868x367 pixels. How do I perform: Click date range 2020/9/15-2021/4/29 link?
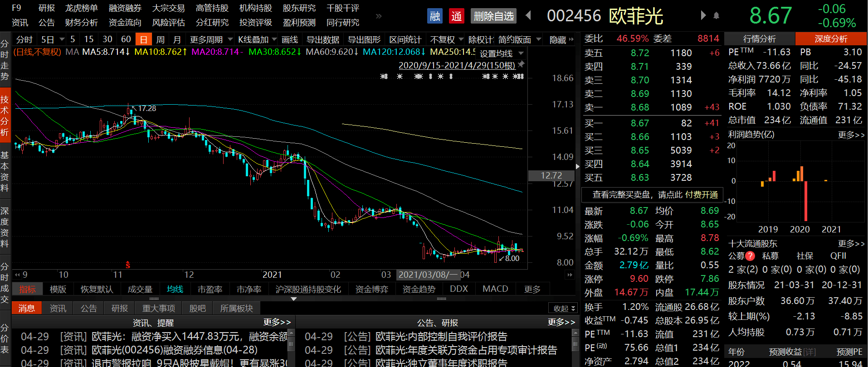click(457, 65)
